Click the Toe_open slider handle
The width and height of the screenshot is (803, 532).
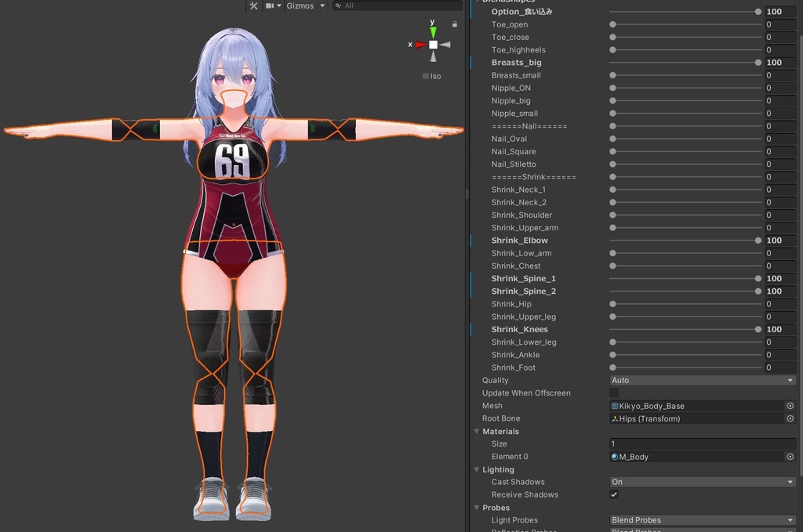point(612,24)
